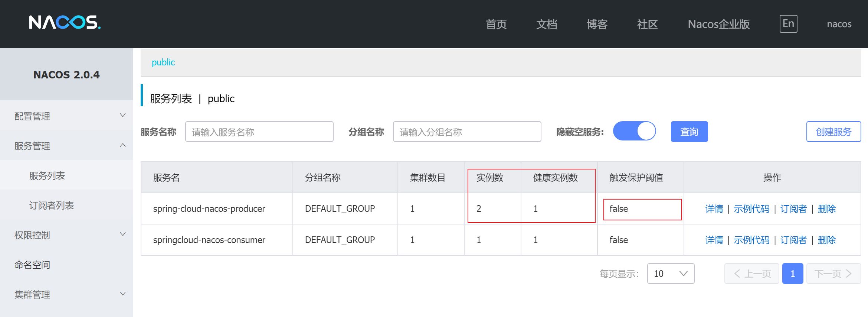Focus the 服务名称 input field
The height and width of the screenshot is (317, 868).
(x=259, y=132)
